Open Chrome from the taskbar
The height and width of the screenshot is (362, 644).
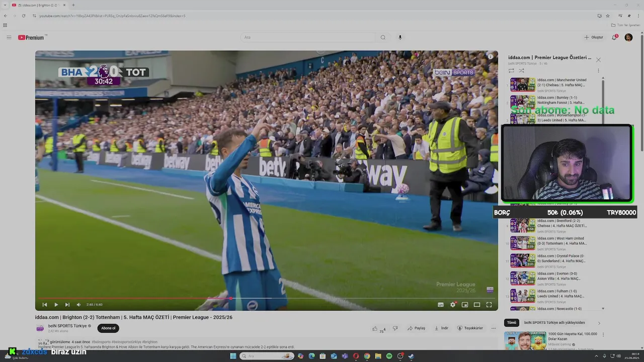tap(367, 356)
